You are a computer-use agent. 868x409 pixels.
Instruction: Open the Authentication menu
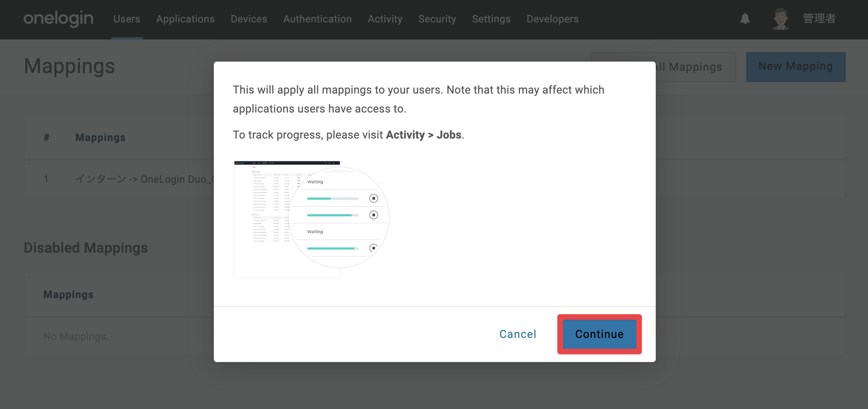click(x=318, y=19)
